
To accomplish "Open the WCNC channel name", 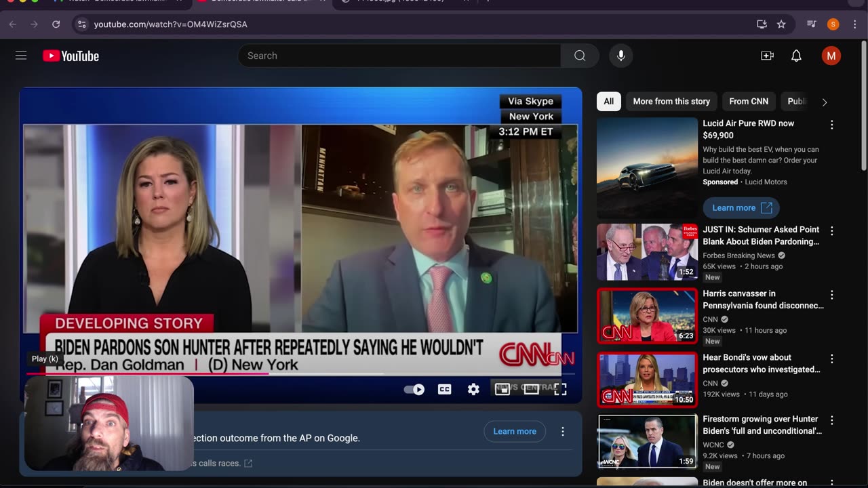I will click(x=713, y=445).
